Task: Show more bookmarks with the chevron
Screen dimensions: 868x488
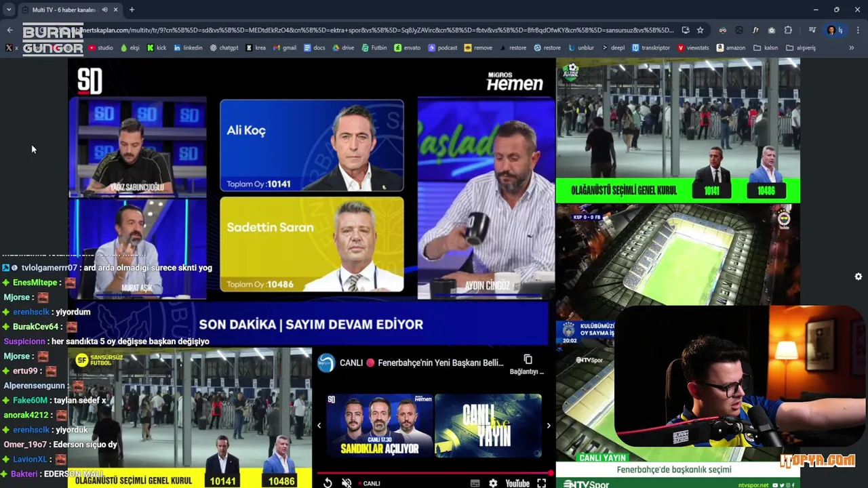Action: point(851,47)
